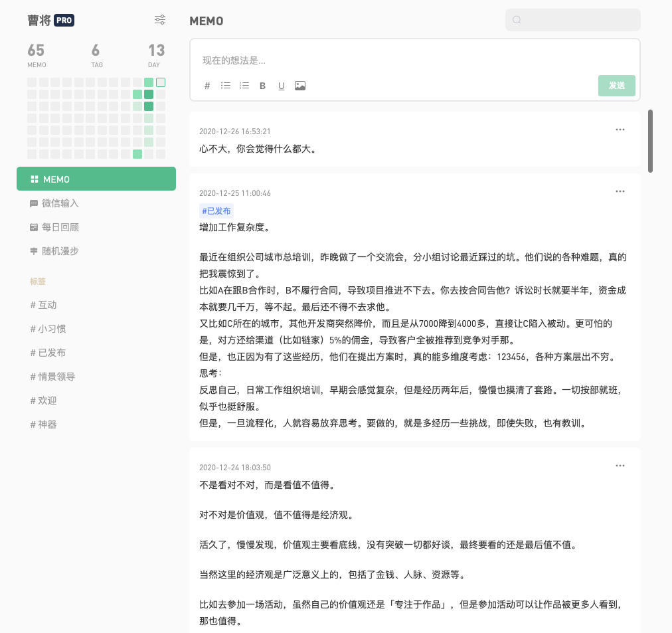Viewport: 672px width, 633px height.
Task: Click into the search box
Action: click(x=572, y=20)
